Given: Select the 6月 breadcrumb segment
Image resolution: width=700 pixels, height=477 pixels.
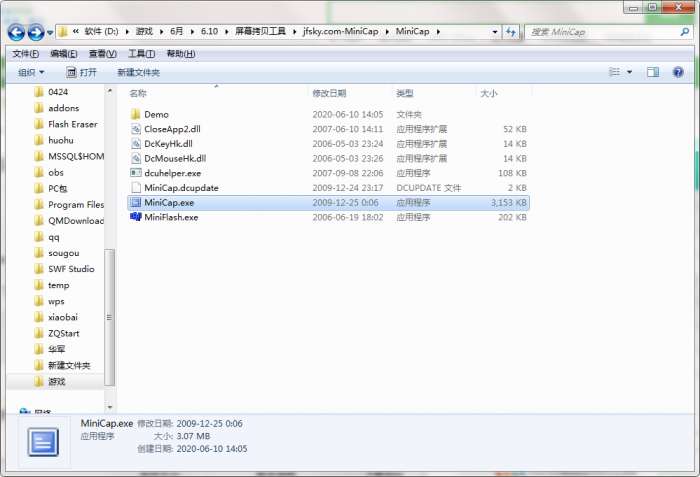Looking at the screenshot, I should point(176,31).
